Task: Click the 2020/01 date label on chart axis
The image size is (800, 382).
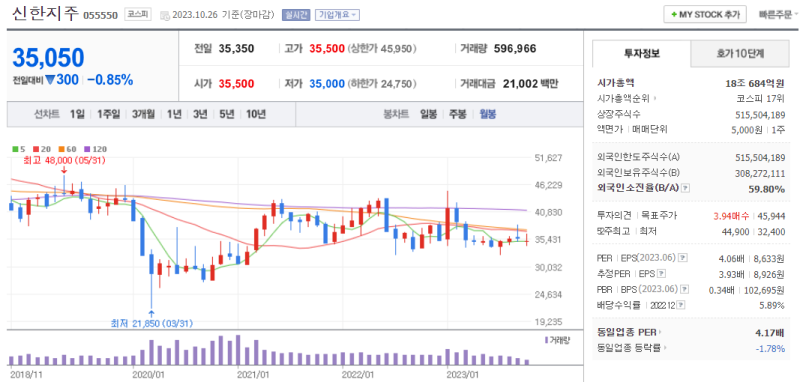Action: (148, 374)
